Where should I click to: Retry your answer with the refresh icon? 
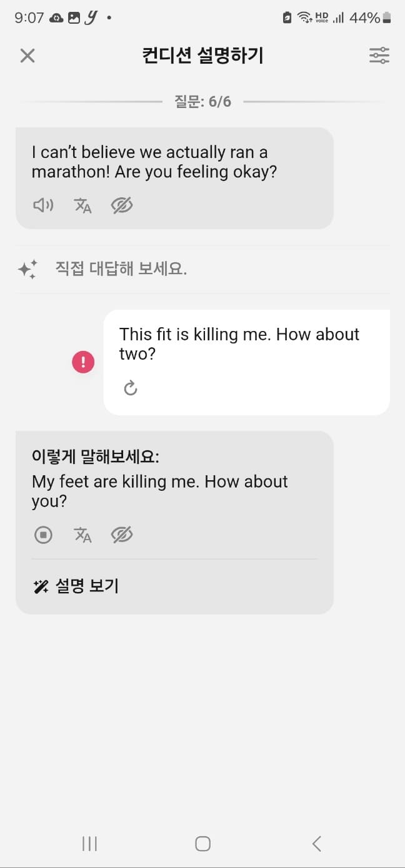point(130,388)
